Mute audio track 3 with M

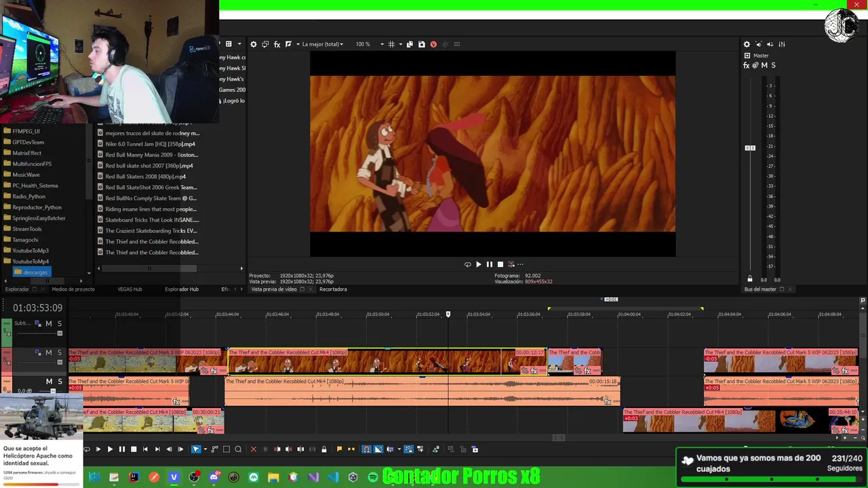point(48,382)
